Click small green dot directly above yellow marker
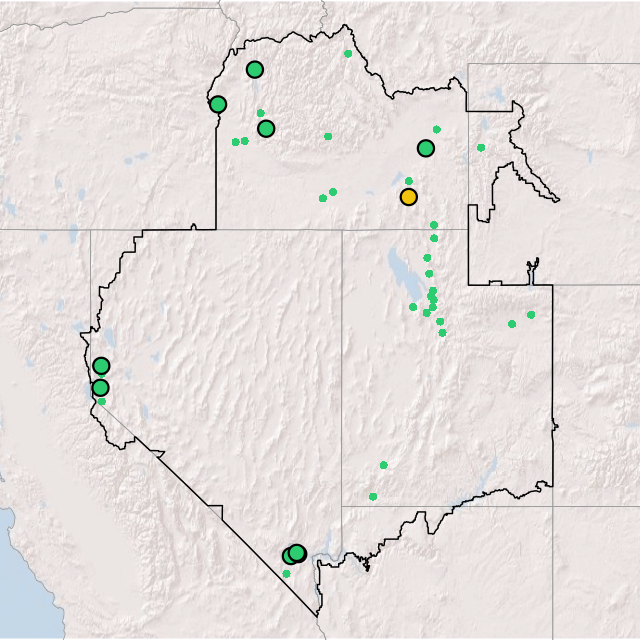This screenshot has width=640, height=640. [x=409, y=181]
